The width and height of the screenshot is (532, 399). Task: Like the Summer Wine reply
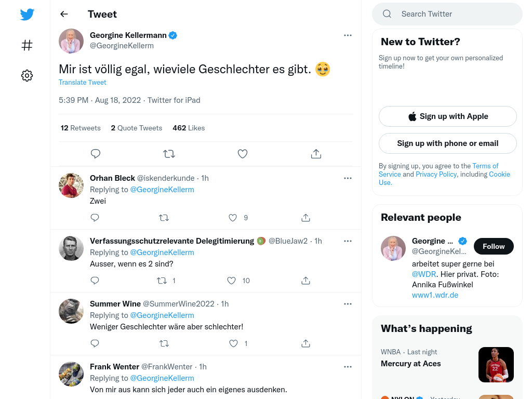pyautogui.click(x=233, y=343)
